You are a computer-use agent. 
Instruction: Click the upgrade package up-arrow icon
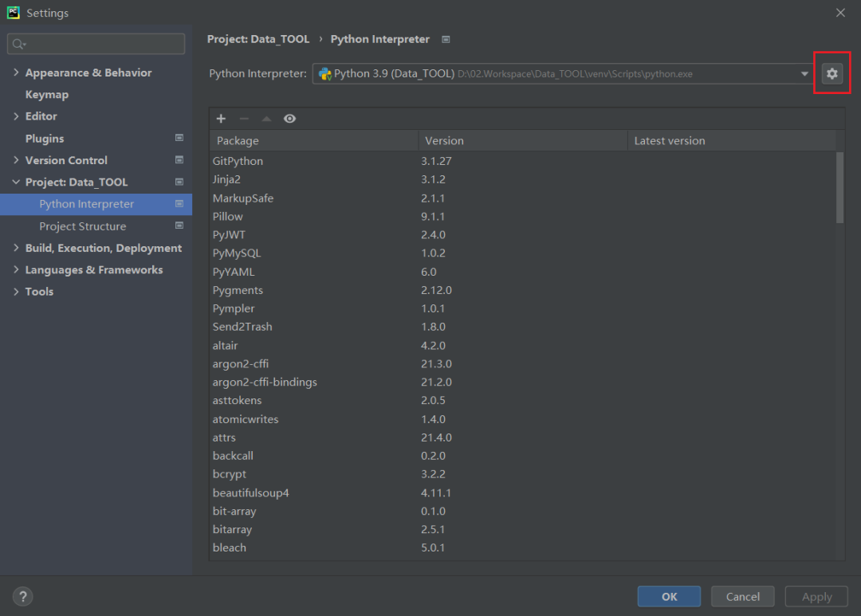[266, 119]
